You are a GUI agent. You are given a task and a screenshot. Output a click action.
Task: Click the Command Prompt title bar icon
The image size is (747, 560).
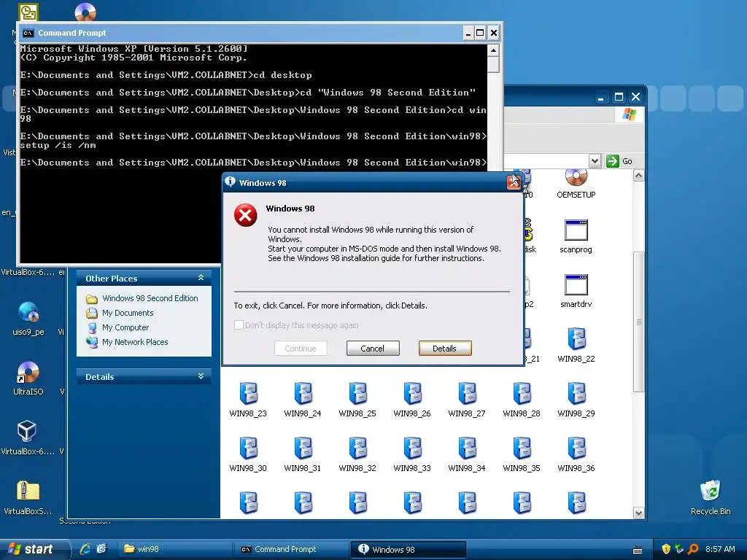coord(28,33)
